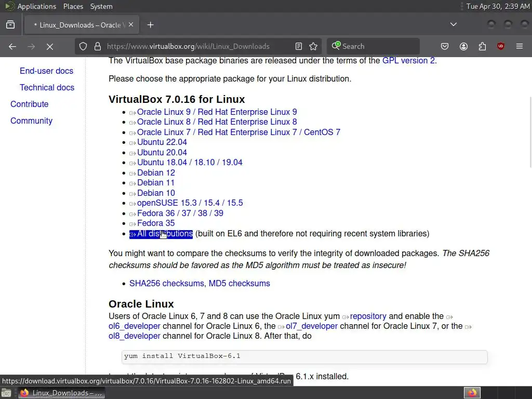This screenshot has width=532, height=399.
Task: Open the extensions puzzle icon
Action: (x=482, y=46)
